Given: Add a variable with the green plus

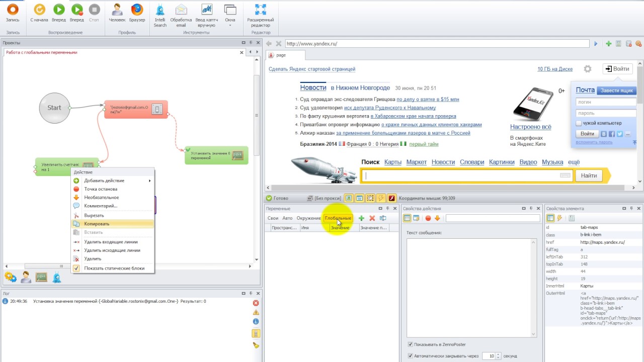Looking at the screenshot, I should tap(361, 218).
